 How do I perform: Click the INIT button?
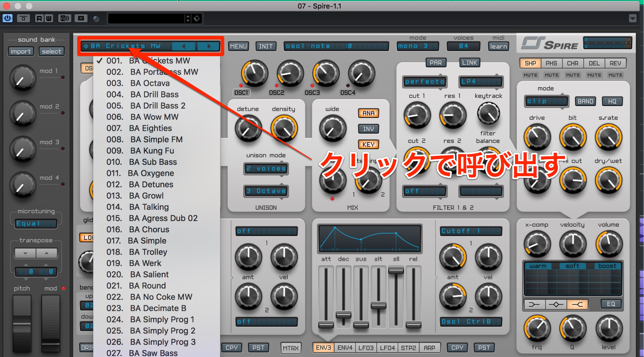click(266, 46)
